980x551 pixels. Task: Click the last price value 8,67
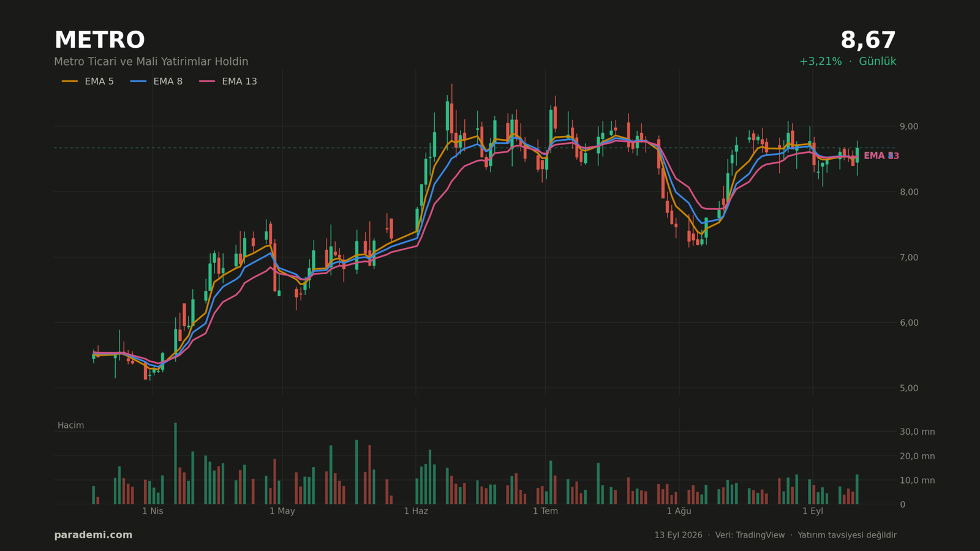(x=868, y=40)
